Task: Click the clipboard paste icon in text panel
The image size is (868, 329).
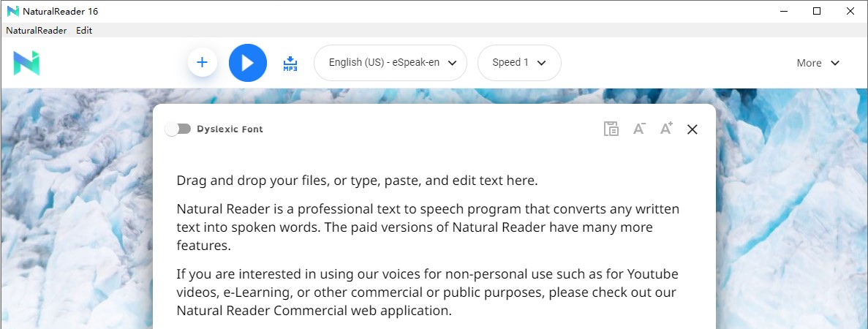Action: click(x=611, y=129)
